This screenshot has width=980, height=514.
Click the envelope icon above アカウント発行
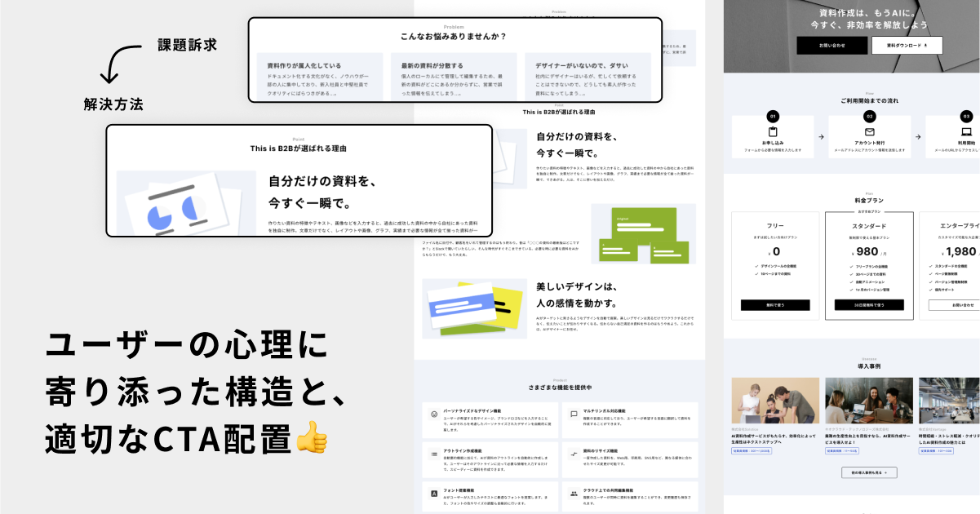[869, 132]
